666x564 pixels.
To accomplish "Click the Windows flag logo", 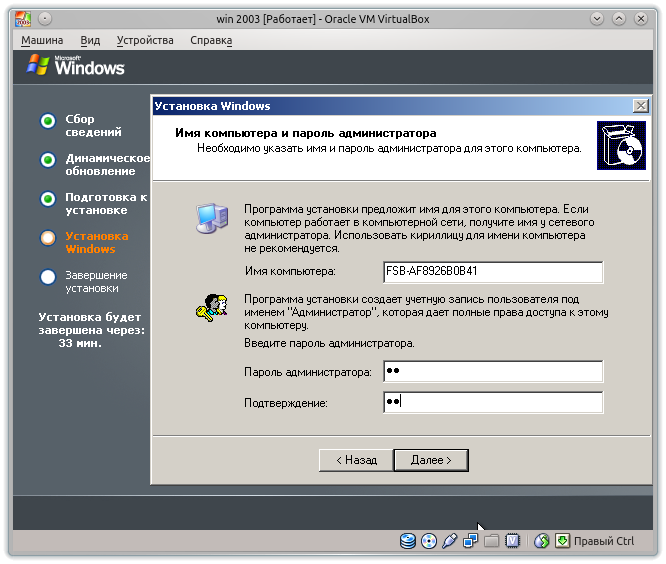I will 38,65.
